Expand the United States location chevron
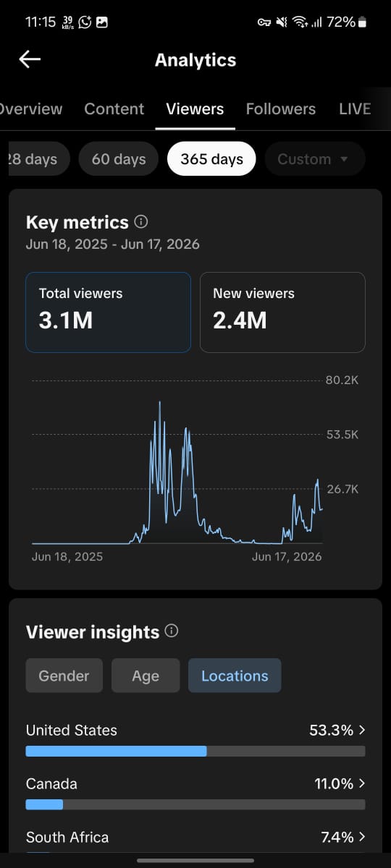This screenshot has width=391, height=868. [362, 731]
